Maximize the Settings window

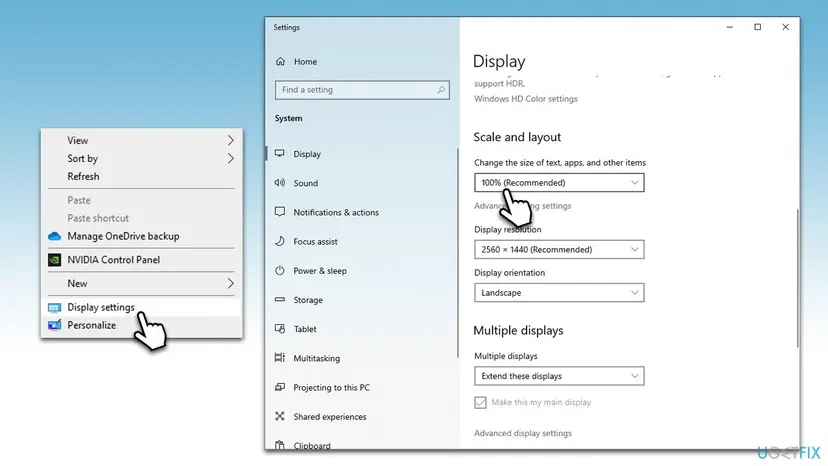point(758,27)
